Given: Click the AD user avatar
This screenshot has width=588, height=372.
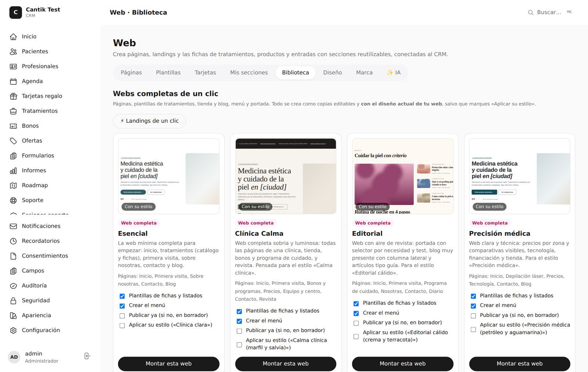Looking at the screenshot, I should point(14,357).
